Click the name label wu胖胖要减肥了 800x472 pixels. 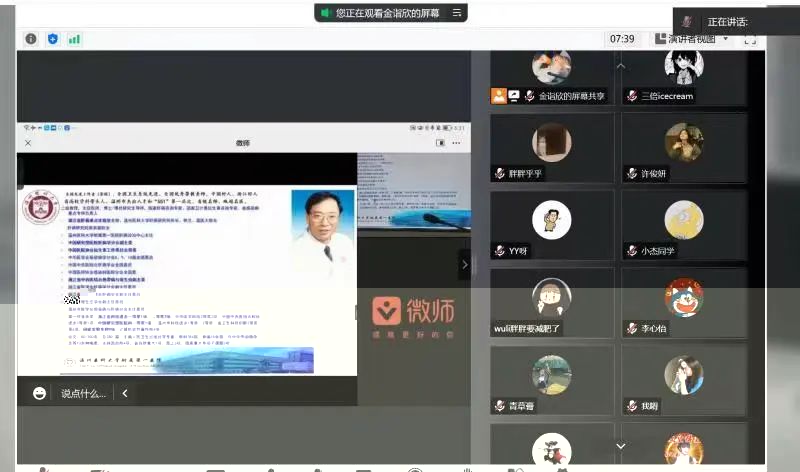pos(526,329)
